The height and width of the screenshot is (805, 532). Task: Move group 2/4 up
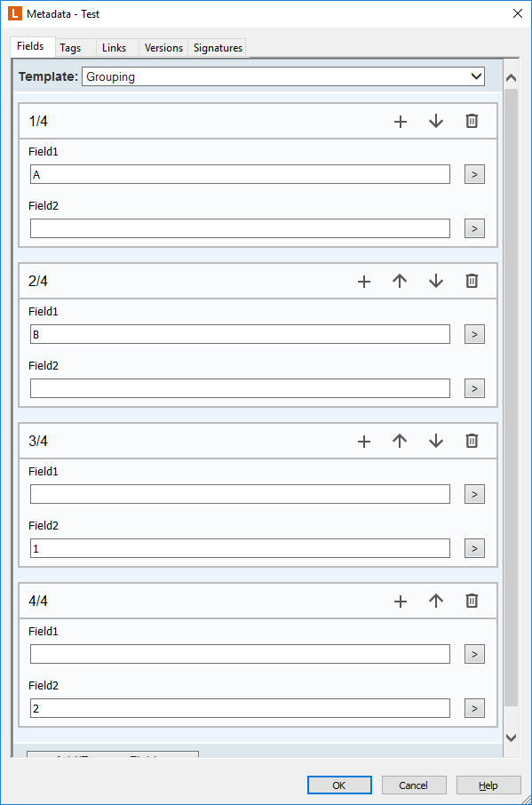pyautogui.click(x=400, y=282)
